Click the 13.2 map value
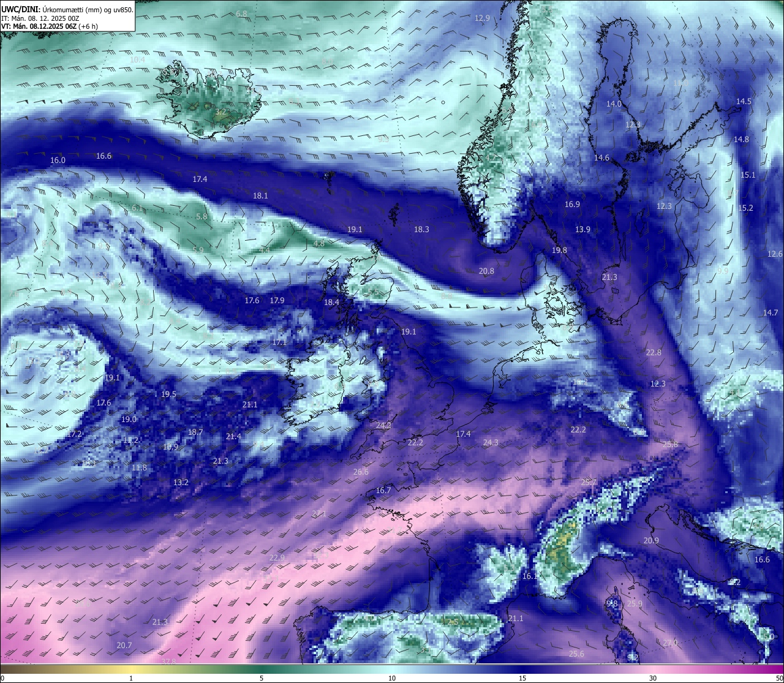 coord(181,482)
